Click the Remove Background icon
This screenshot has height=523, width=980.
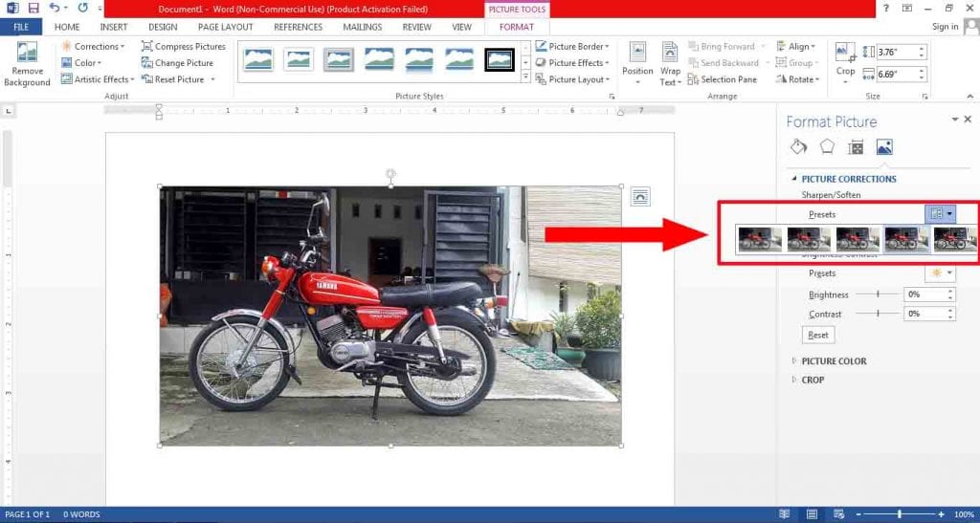[27, 55]
